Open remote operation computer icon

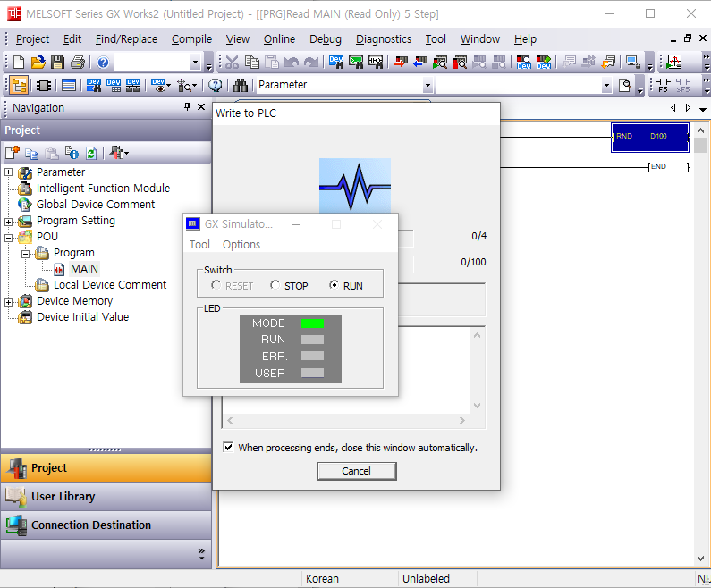[632, 62]
